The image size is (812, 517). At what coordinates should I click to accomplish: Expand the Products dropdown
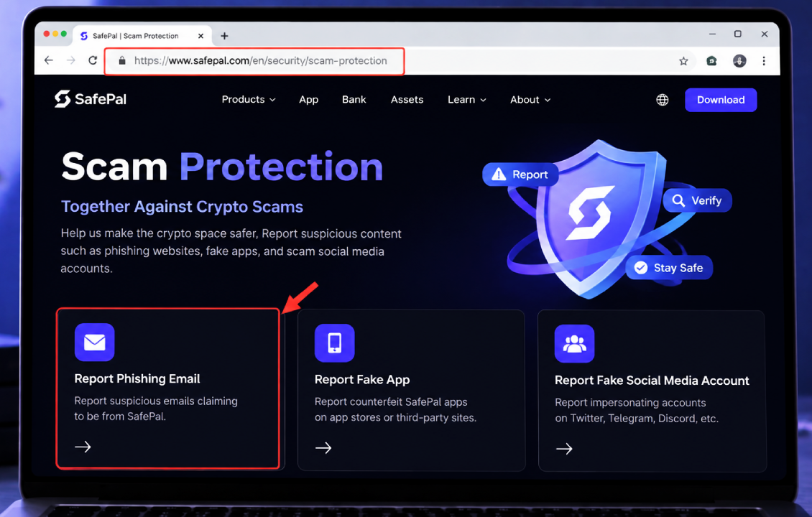(x=249, y=99)
